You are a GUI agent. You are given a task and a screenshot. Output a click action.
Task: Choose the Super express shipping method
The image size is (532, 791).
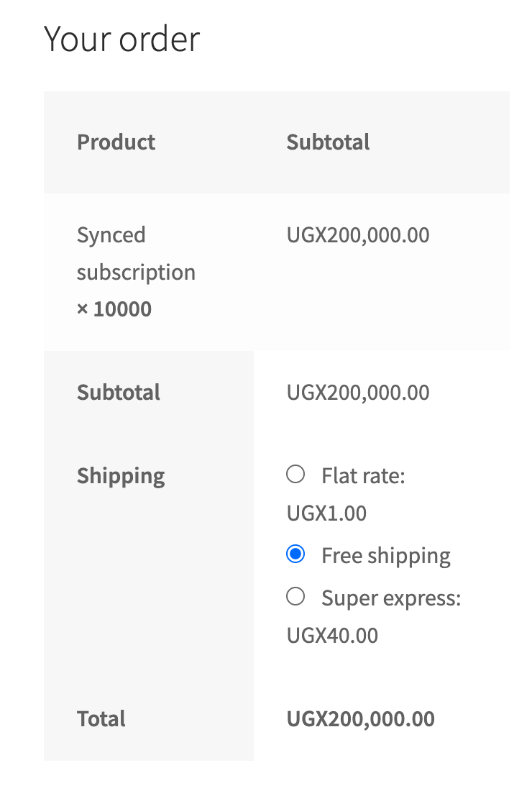295,596
